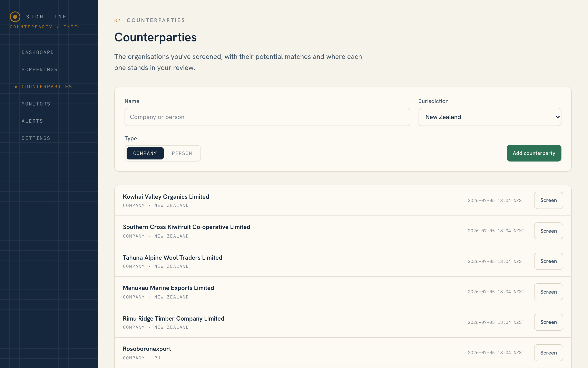
Task: Click the 02 COUNTERPARTIES breadcrumb label
Action: [150, 20]
